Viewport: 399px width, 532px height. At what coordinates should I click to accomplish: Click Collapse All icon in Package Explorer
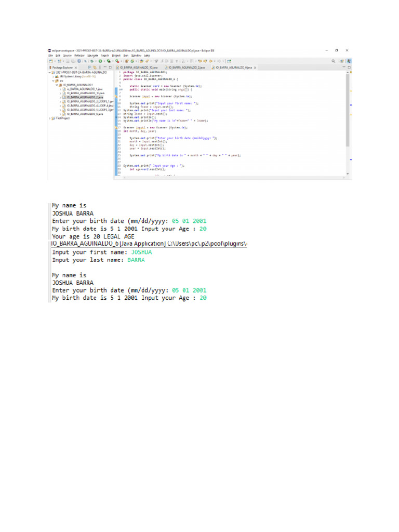tap(90, 68)
